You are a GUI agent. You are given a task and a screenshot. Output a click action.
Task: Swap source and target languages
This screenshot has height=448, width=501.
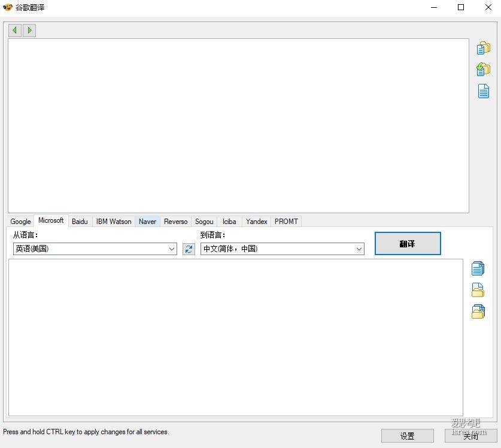(x=189, y=249)
